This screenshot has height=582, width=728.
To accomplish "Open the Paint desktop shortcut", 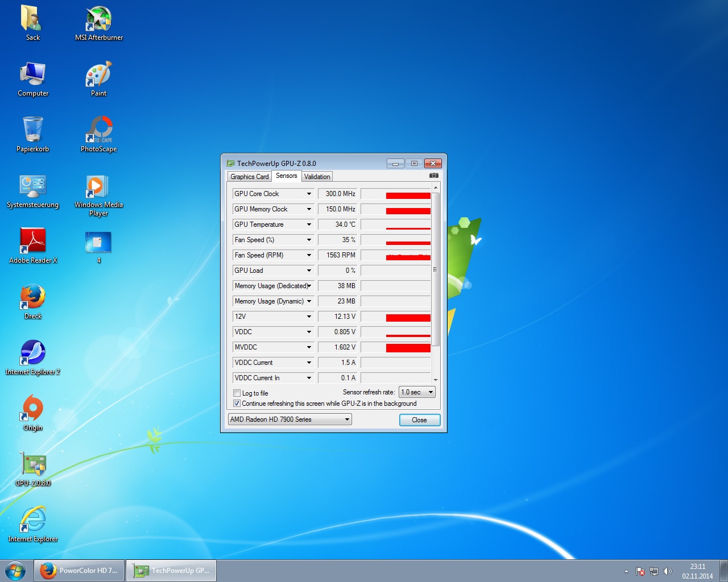I will (99, 78).
